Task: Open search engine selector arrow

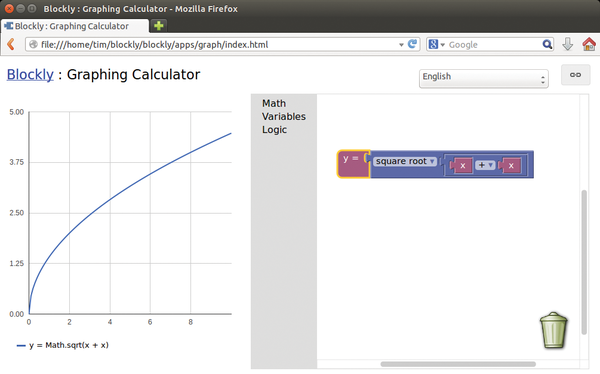Action: [442, 45]
